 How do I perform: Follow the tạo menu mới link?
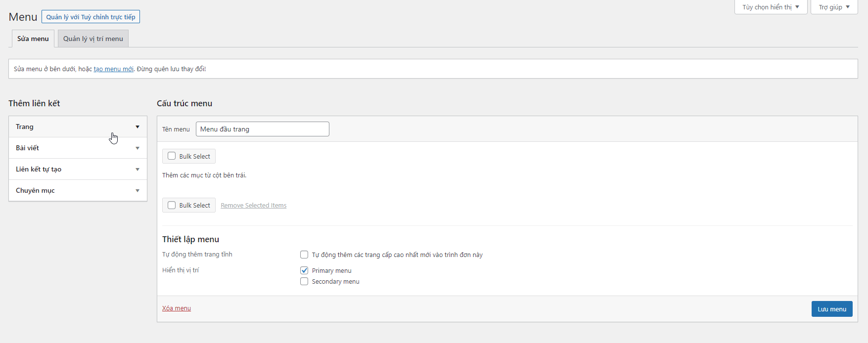pyautogui.click(x=113, y=69)
